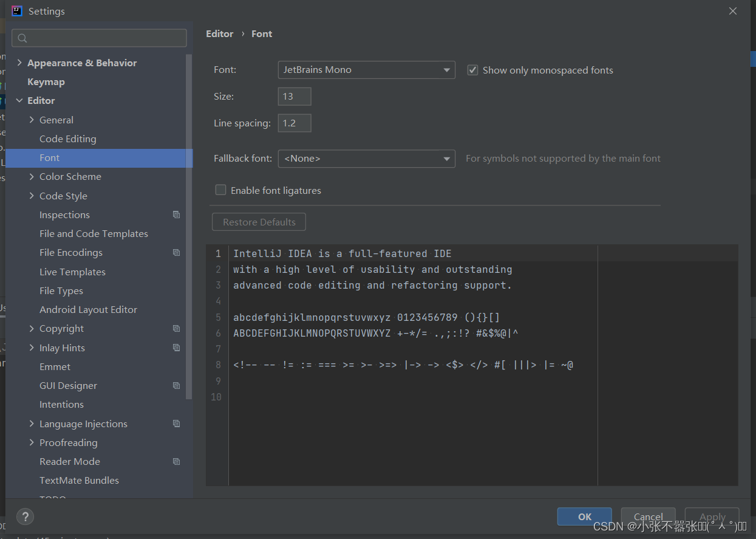The width and height of the screenshot is (756, 539).
Task: Expand the Proofreading node
Action: (x=32, y=442)
